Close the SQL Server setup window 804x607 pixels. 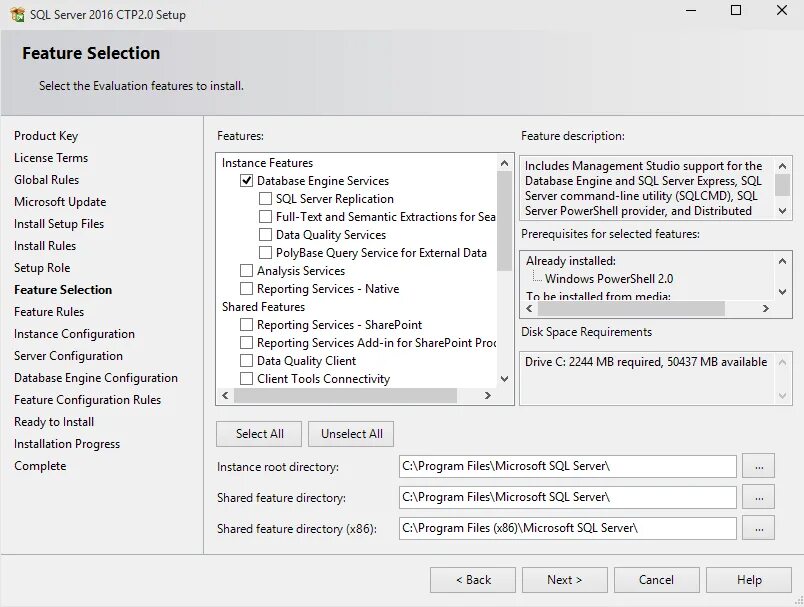point(781,10)
